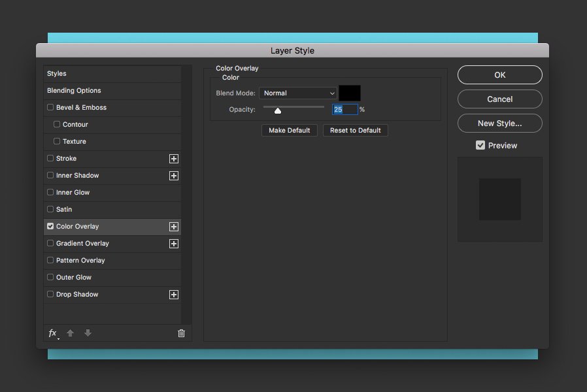The height and width of the screenshot is (392, 587).
Task: Open Blending Options section
Action: (112, 91)
